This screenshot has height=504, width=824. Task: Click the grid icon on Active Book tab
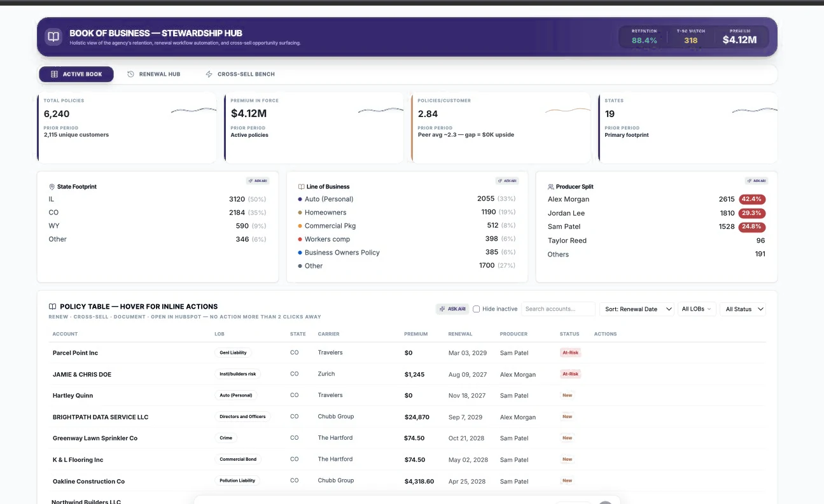(54, 74)
